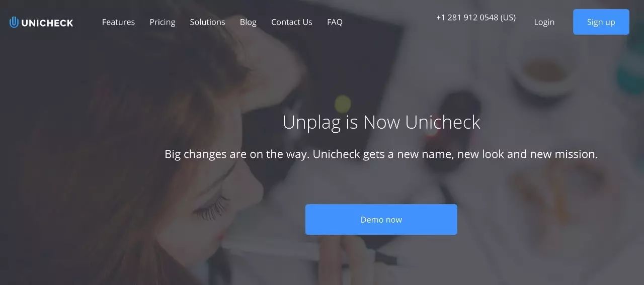Select FAQ in the navigation bar

335,22
